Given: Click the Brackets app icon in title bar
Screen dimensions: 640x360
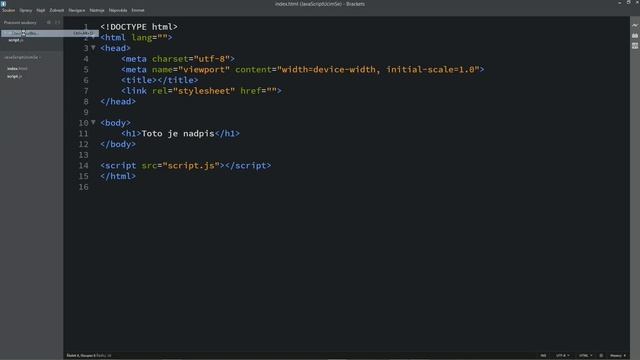Looking at the screenshot, I should coord(3,3).
